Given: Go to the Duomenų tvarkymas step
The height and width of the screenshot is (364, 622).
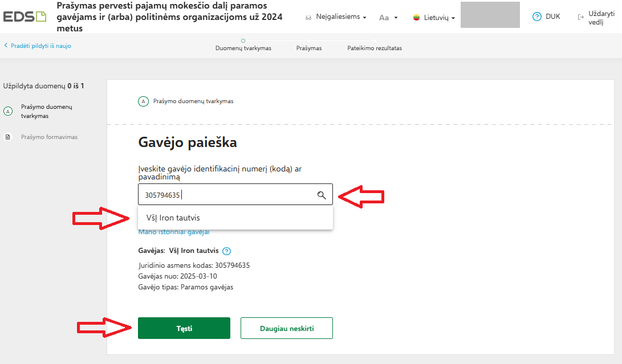Looking at the screenshot, I should [x=243, y=48].
